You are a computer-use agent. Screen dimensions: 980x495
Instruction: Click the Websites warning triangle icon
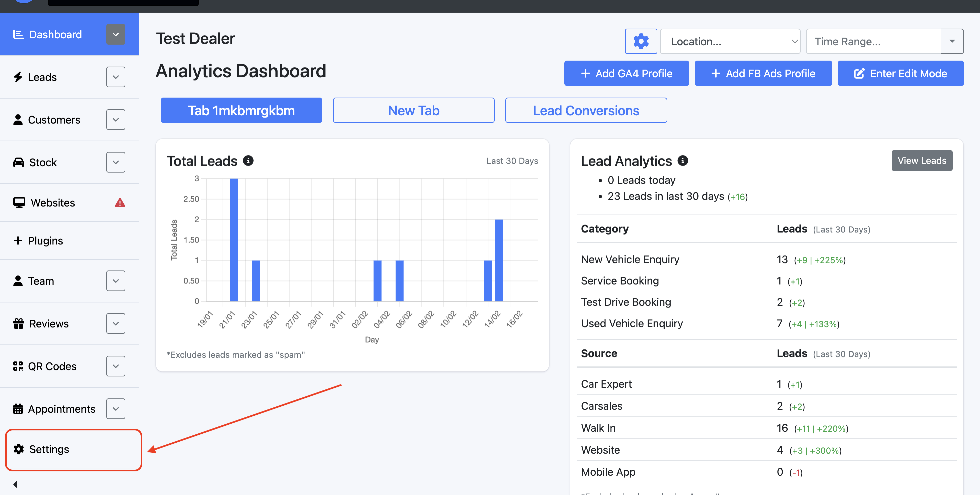pos(120,203)
